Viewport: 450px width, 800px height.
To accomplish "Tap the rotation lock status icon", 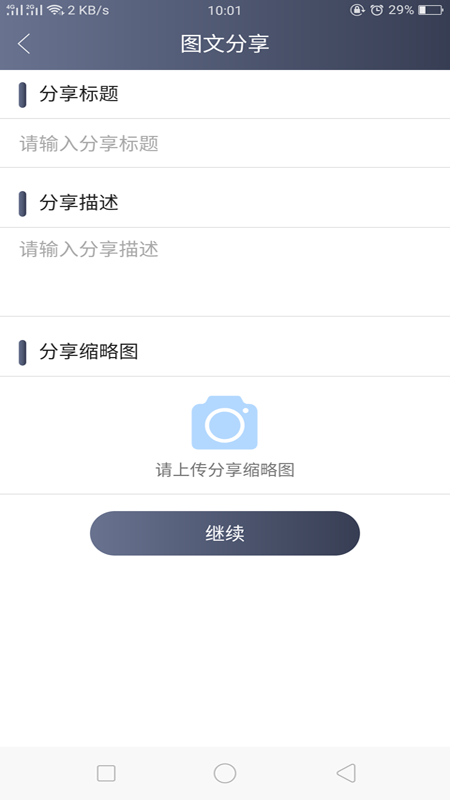I will coord(357,10).
